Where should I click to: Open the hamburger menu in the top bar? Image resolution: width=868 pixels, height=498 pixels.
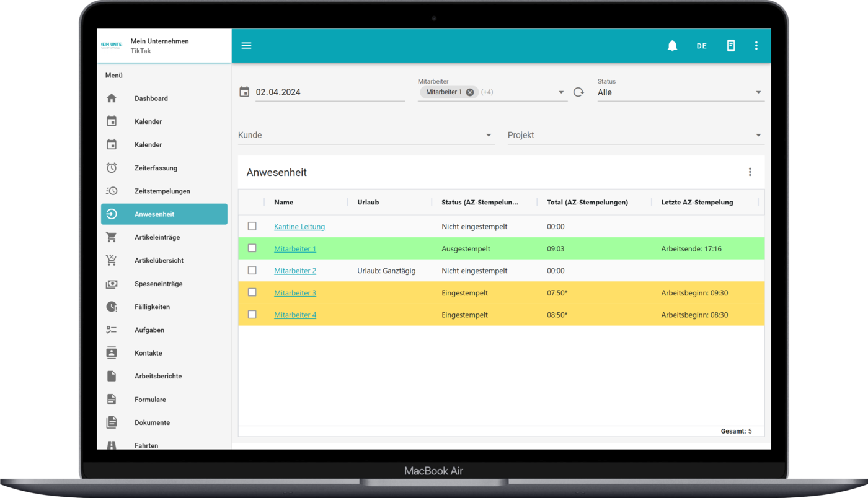click(x=246, y=46)
